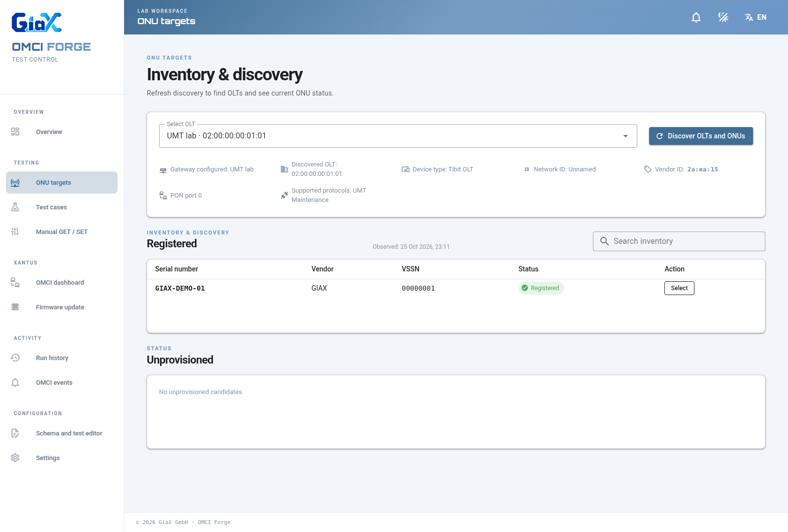Click the Registered status badge
Viewport: 788px width, 532px height.
tap(541, 288)
